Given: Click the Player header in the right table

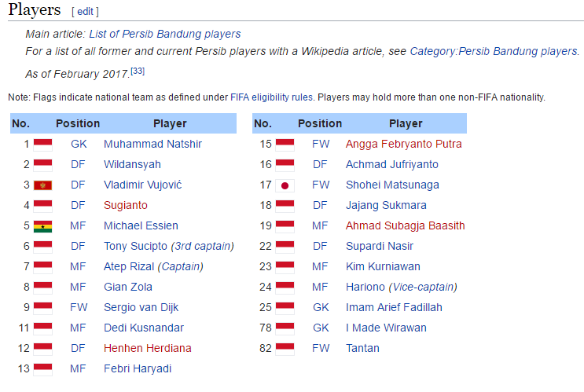Looking at the screenshot, I should 405,123.
